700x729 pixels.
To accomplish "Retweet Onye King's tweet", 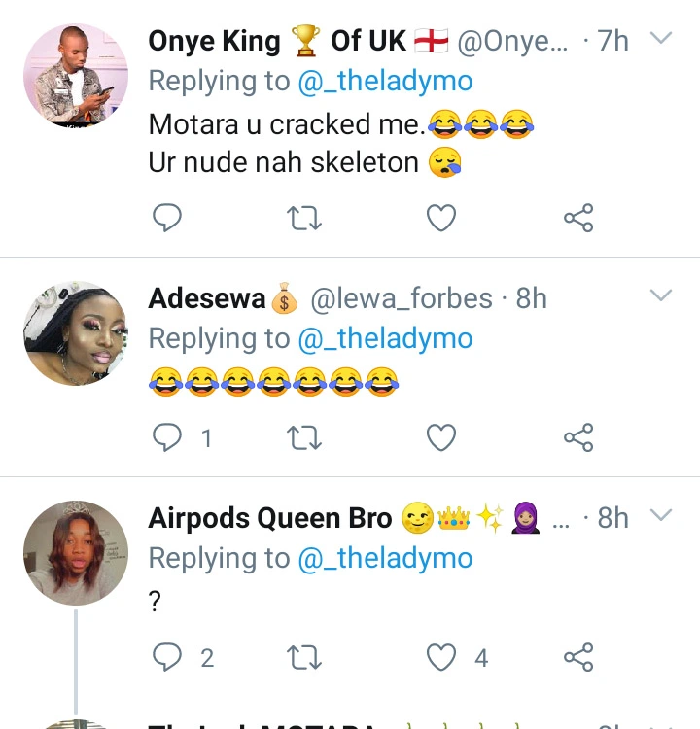I will coord(304,219).
